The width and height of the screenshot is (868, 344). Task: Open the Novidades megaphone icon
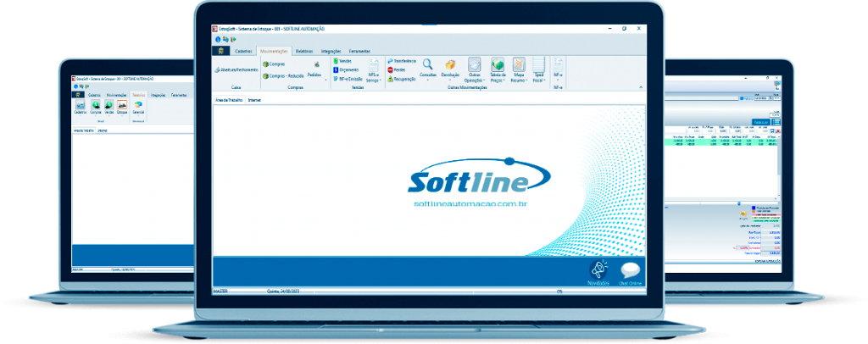[x=599, y=269]
